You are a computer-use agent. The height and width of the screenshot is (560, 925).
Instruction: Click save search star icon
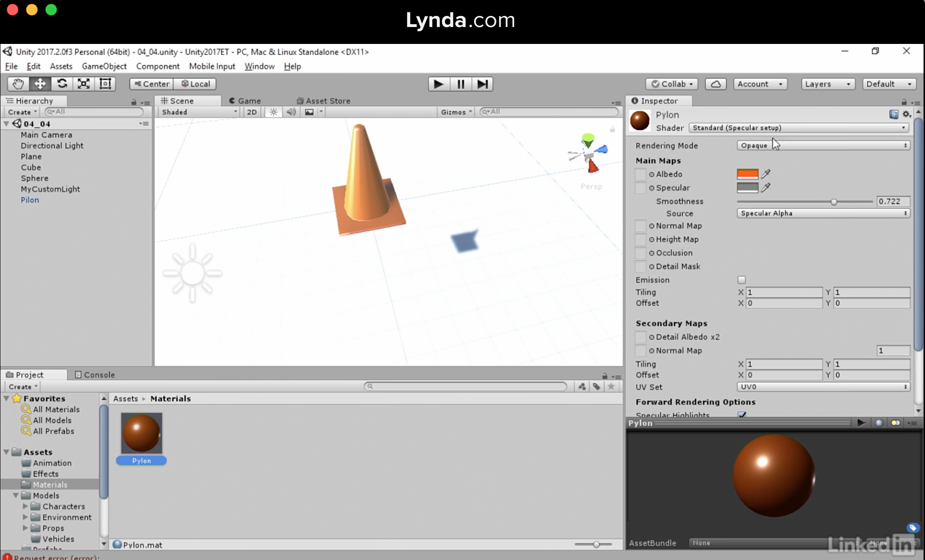tap(611, 386)
